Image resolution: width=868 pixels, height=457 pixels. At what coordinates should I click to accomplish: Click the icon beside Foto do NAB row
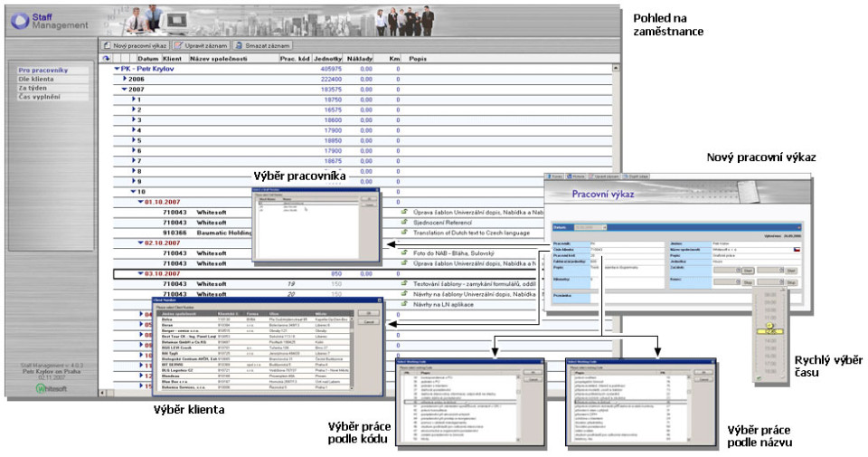pos(405,252)
